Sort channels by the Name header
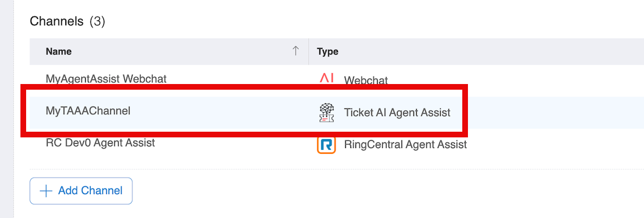 58,51
